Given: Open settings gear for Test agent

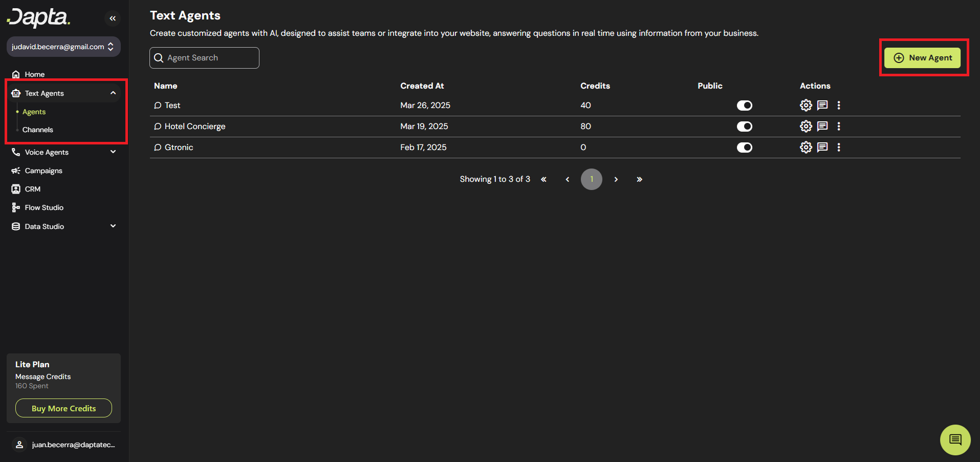Looking at the screenshot, I should click(x=805, y=105).
